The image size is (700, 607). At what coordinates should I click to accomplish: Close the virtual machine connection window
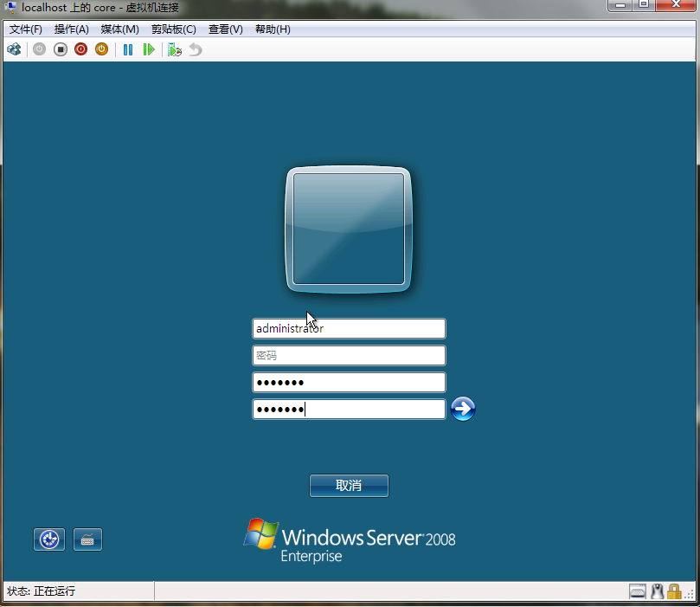click(x=676, y=5)
